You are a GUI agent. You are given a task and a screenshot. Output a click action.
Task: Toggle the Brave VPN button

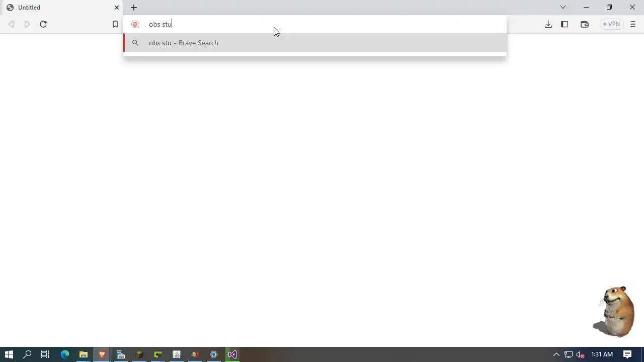(612, 24)
